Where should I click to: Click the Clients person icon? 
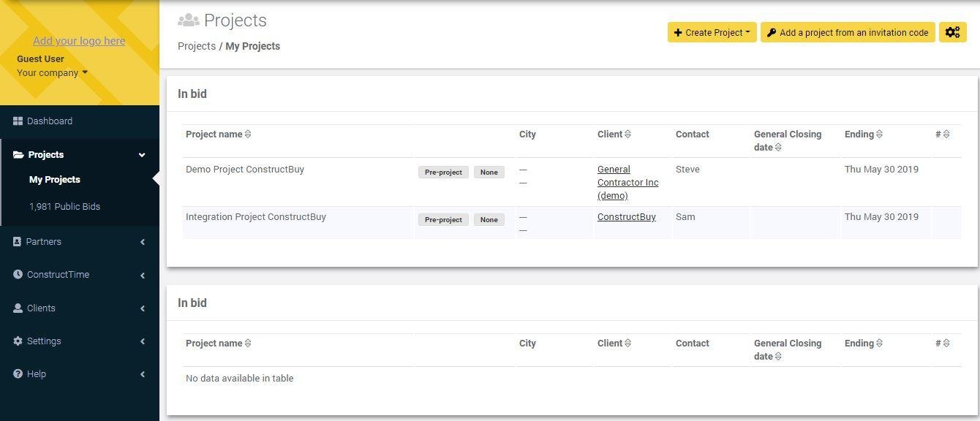pyautogui.click(x=18, y=308)
